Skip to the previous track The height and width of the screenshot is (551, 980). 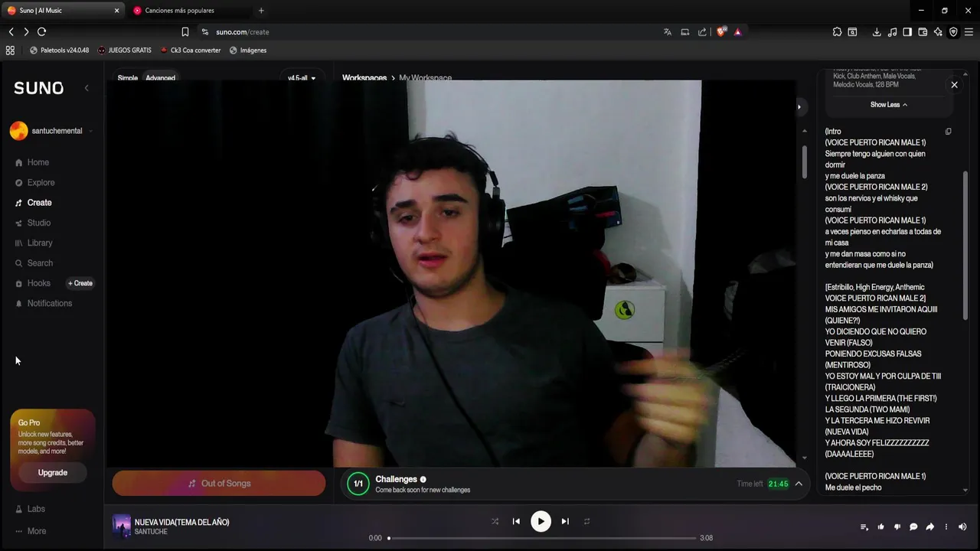point(516,521)
